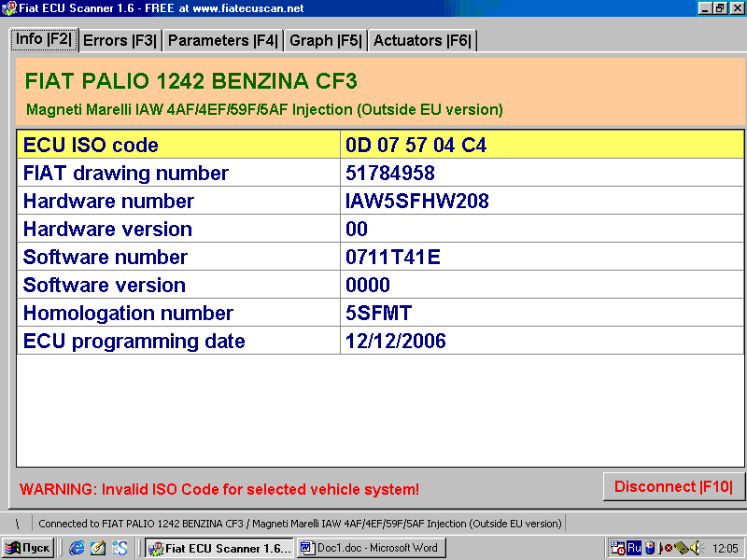Select the ECU ISO code row label

pyautogui.click(x=91, y=145)
